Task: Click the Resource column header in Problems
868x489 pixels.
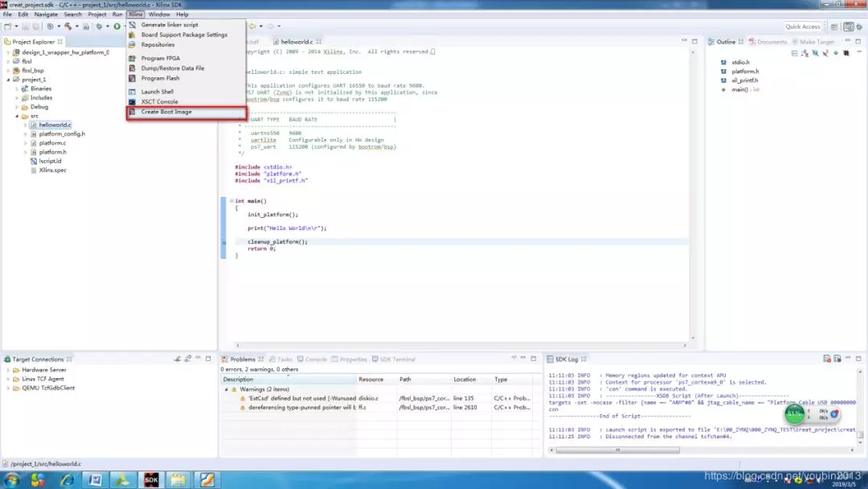Action: 371,380
